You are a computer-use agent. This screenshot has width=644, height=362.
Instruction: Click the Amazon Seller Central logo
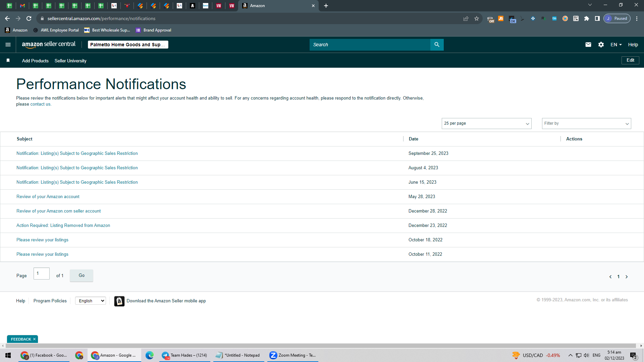[49, 45]
